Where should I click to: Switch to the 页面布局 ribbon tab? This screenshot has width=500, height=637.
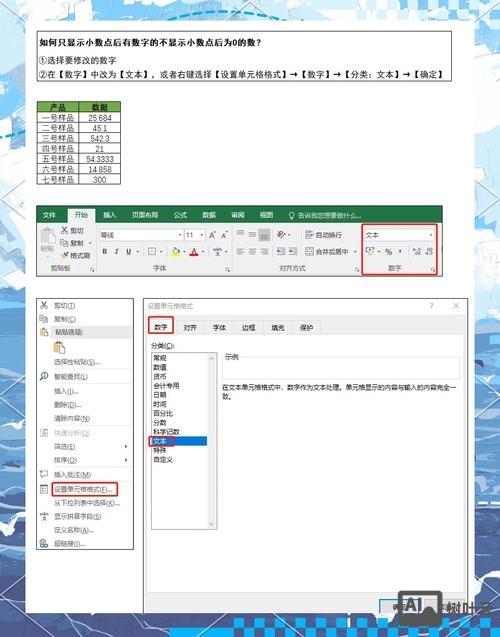(x=145, y=215)
